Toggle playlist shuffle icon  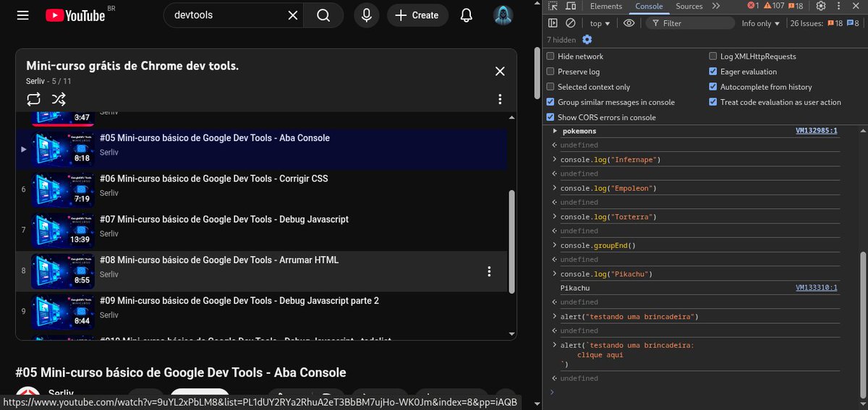[x=59, y=99]
